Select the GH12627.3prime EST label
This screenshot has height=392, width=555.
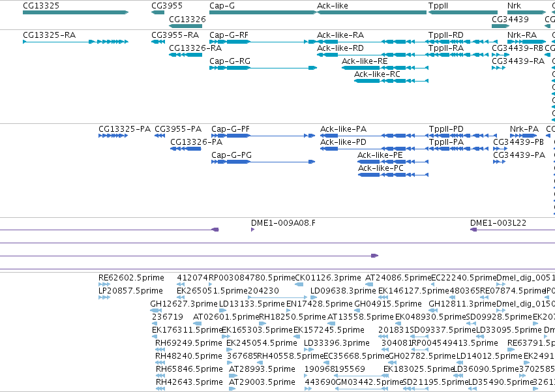tap(184, 304)
